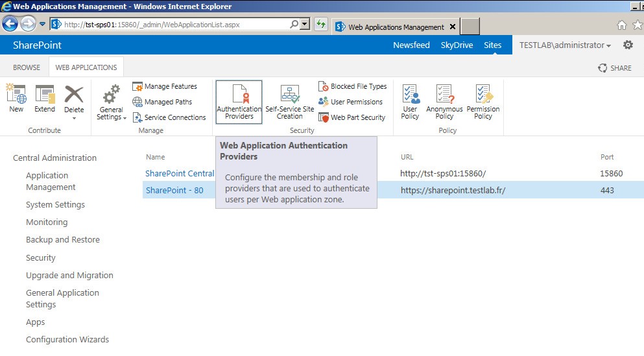Open Backup and Restore in the sidebar
Image resolution: width=644 pixels, height=356 pixels.
(x=63, y=240)
